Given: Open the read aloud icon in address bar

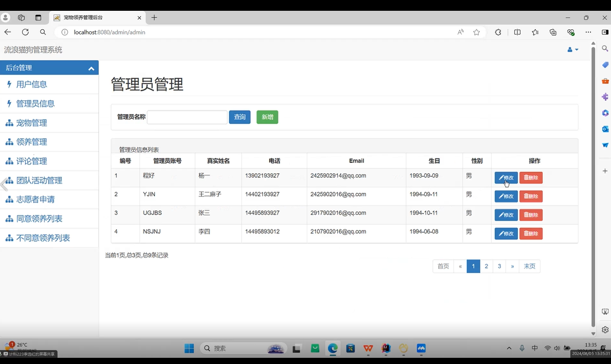Looking at the screenshot, I should pos(460,32).
